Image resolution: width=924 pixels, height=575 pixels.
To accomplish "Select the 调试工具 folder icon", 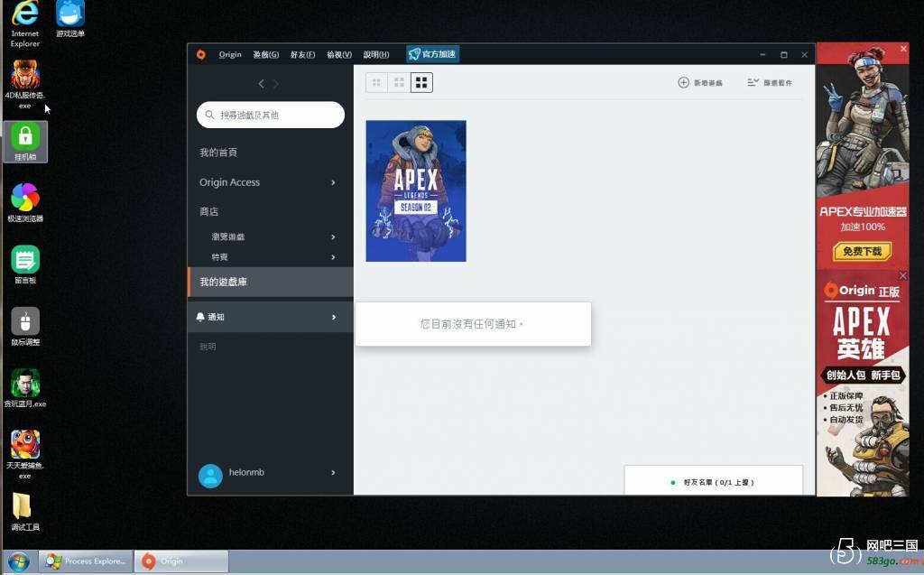I will 24,511.
